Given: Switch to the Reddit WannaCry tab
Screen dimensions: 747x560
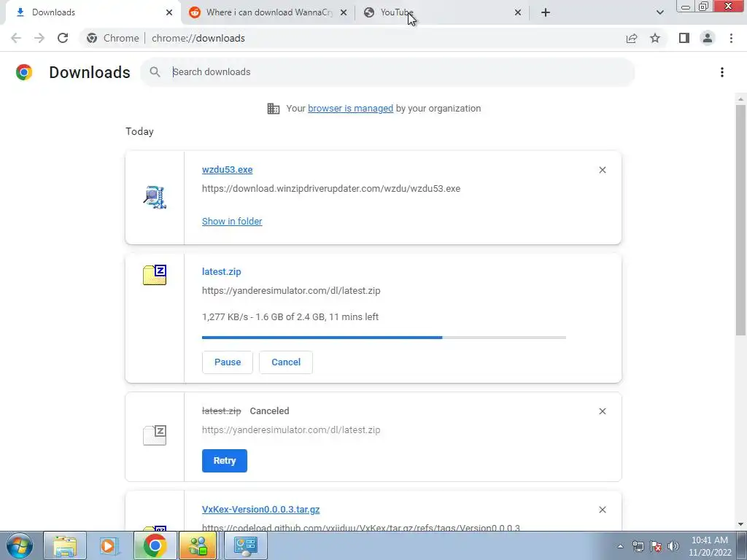Looking at the screenshot, I should point(267,12).
